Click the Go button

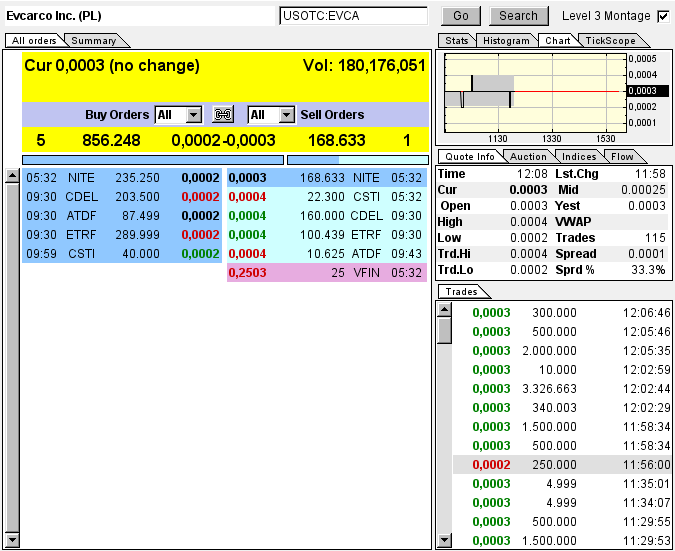coord(461,16)
